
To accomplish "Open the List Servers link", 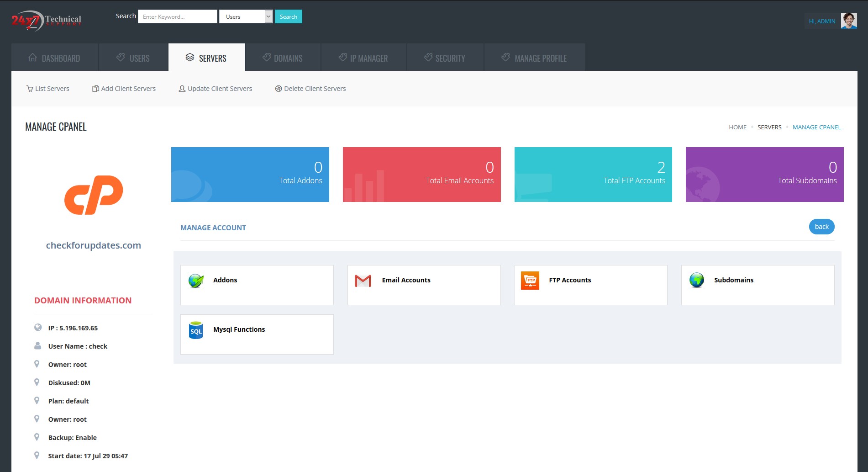I will (x=48, y=89).
